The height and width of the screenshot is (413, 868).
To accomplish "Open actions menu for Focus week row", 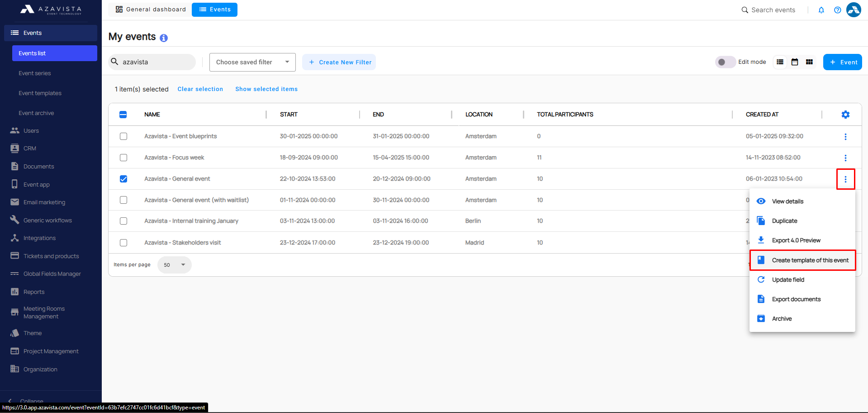I will 845,158.
